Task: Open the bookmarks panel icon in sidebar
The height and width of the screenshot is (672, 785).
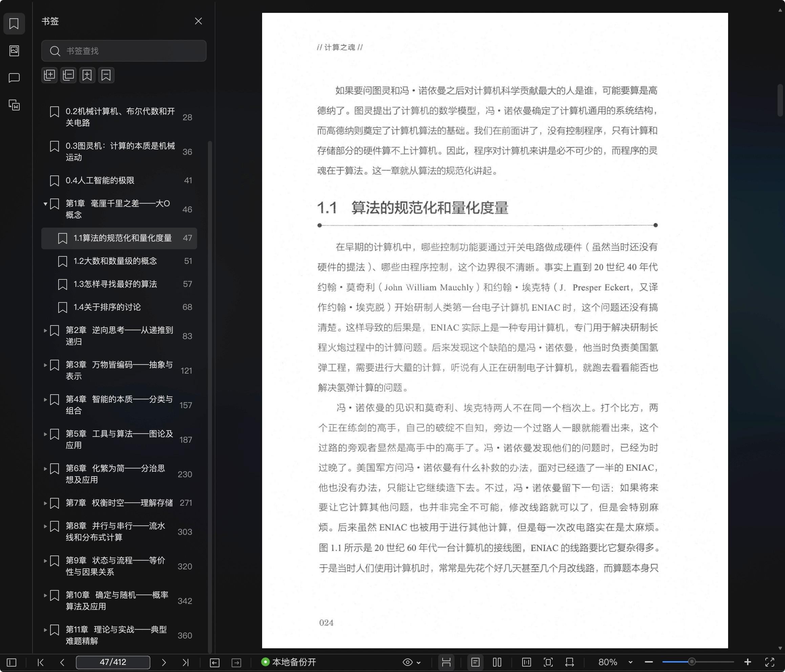Action: 14,23
